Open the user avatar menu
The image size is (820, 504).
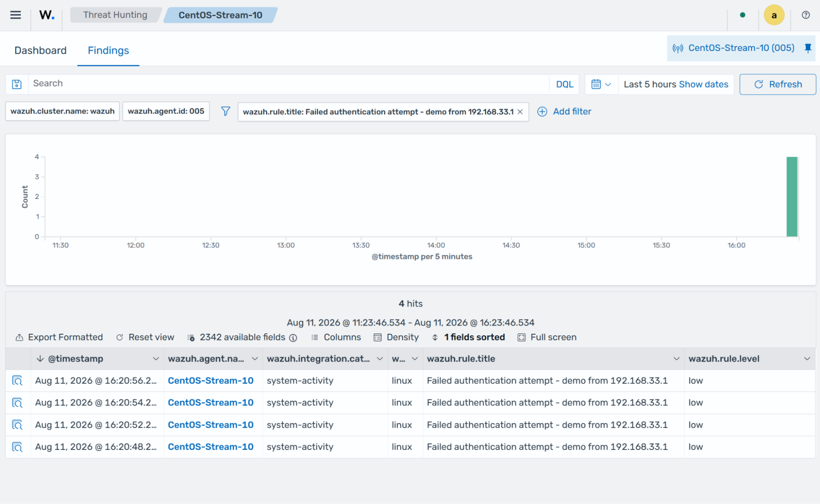click(774, 15)
